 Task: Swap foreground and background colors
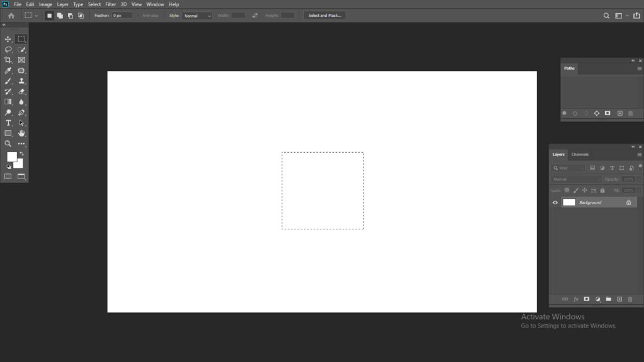22,154
